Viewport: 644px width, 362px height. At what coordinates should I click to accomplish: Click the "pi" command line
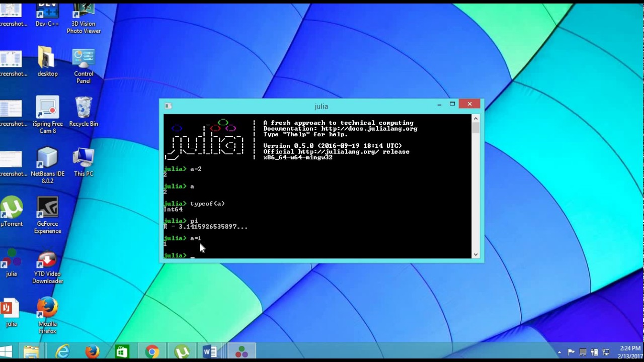(181, 221)
